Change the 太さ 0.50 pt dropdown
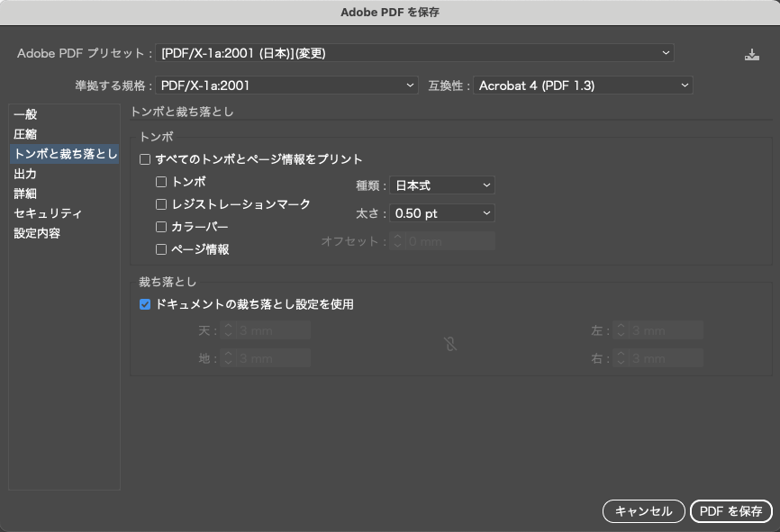Screen dimensions: 780x532 pos(442,213)
